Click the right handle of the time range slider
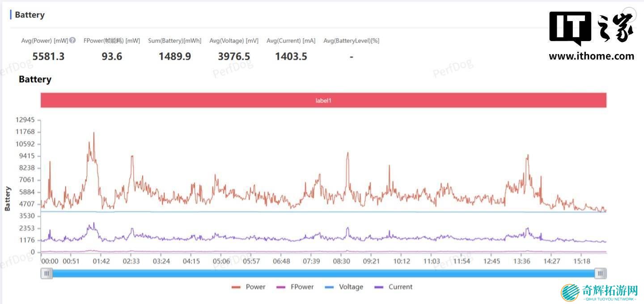Viewport: 644px width, 304px height. coord(601,274)
